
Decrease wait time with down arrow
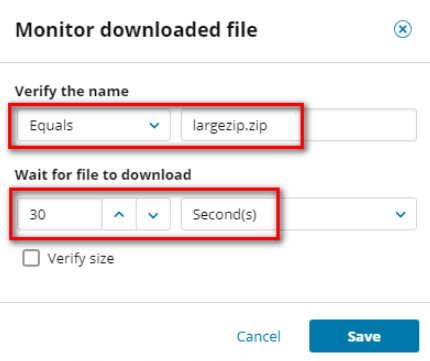tap(153, 214)
